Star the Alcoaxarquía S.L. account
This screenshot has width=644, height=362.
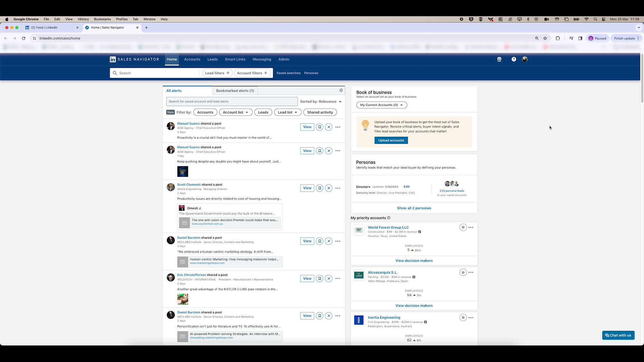463,273
